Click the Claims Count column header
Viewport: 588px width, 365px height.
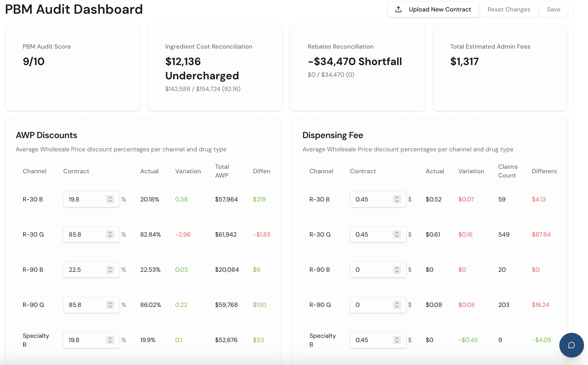[508, 171]
